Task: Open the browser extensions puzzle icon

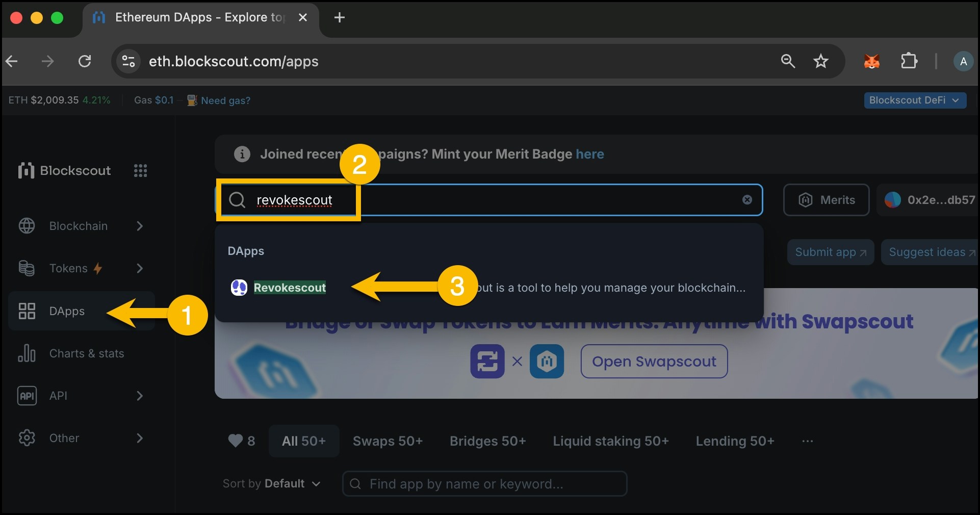Action: [x=909, y=62]
